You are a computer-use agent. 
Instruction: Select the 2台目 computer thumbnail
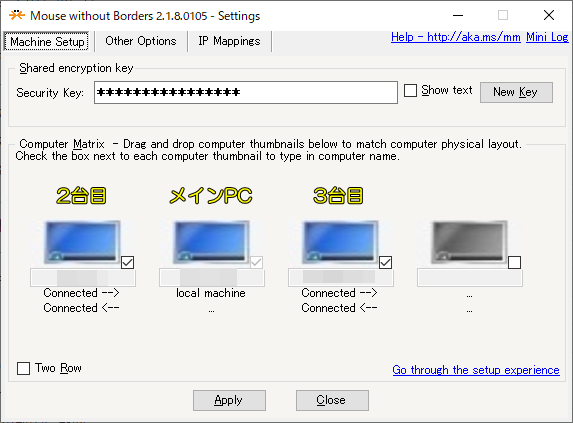click(82, 242)
